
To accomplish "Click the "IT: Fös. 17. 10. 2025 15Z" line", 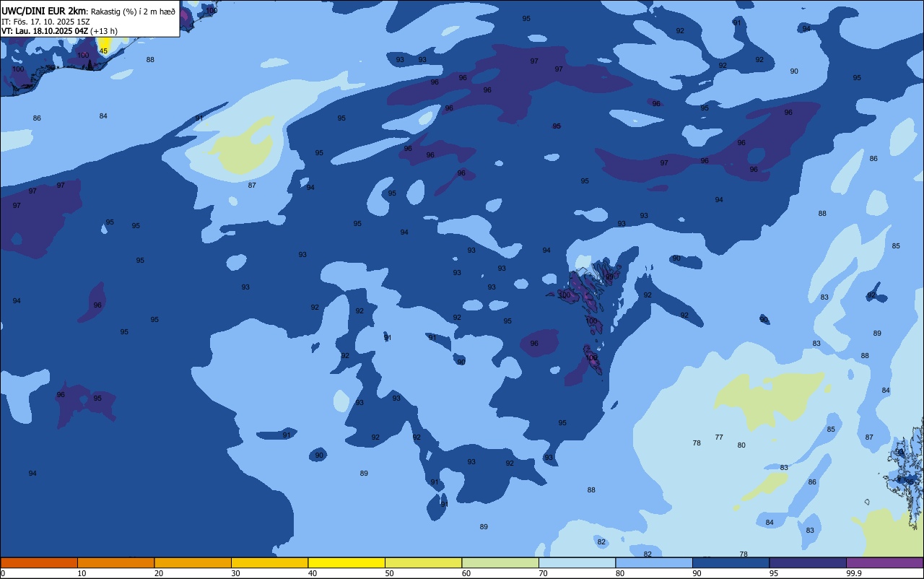I will point(45,22).
